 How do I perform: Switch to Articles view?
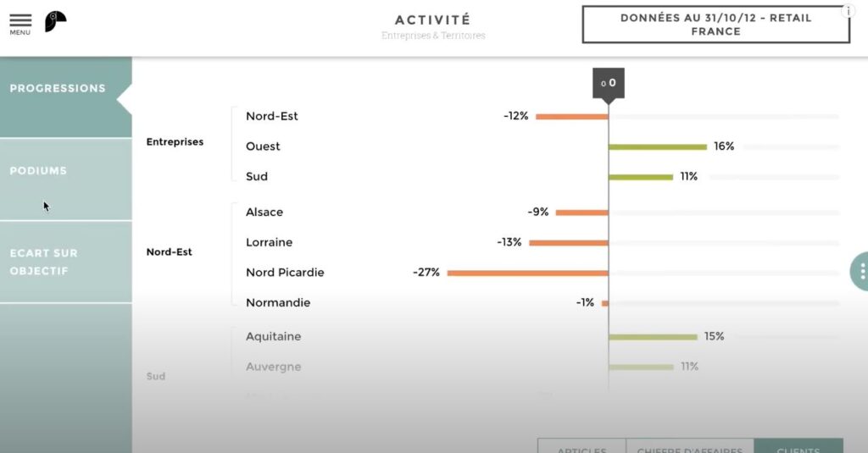[581, 446]
